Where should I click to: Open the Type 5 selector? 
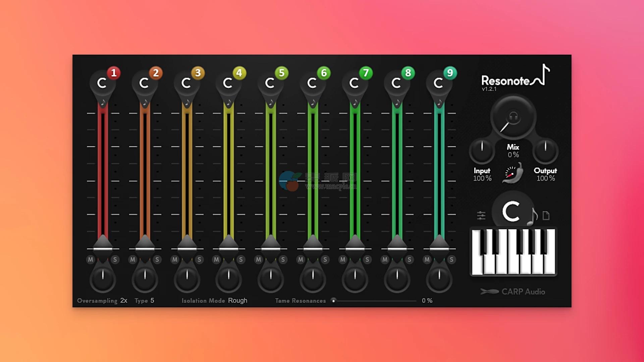point(152,301)
